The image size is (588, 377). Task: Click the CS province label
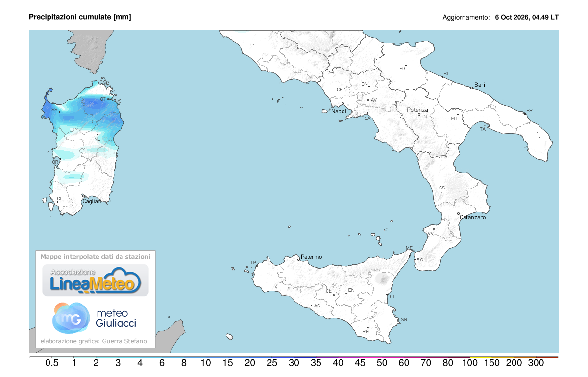pyautogui.click(x=442, y=188)
